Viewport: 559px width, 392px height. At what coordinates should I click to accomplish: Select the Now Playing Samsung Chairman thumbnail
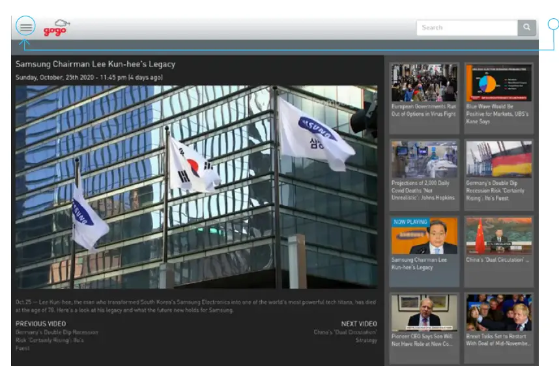click(x=424, y=236)
